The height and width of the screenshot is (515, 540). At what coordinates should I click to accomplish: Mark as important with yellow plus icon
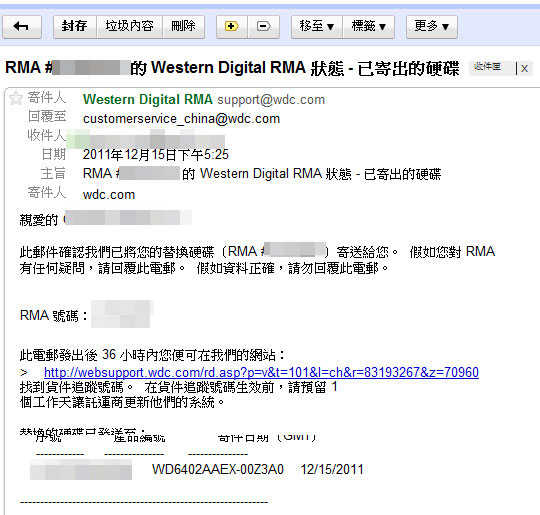pos(232,27)
